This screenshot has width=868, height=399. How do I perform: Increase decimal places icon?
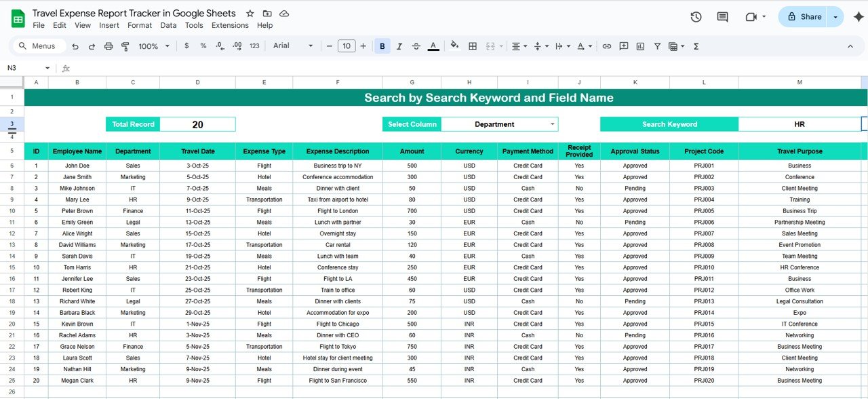coord(237,46)
